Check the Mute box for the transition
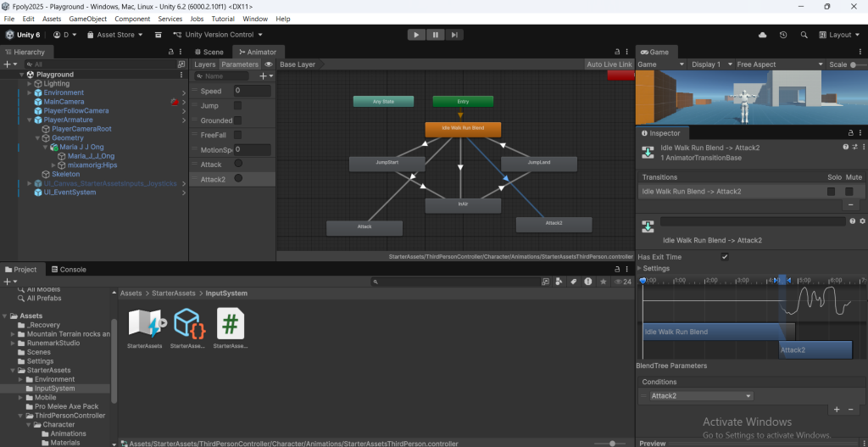The image size is (868, 447). click(x=849, y=192)
